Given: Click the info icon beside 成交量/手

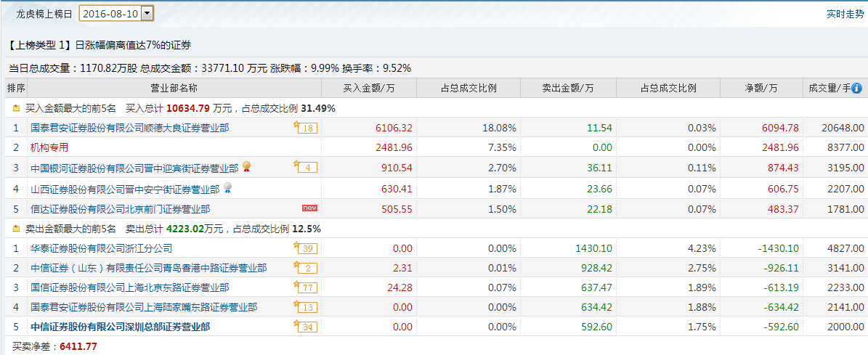Looking at the screenshot, I should 857,88.
